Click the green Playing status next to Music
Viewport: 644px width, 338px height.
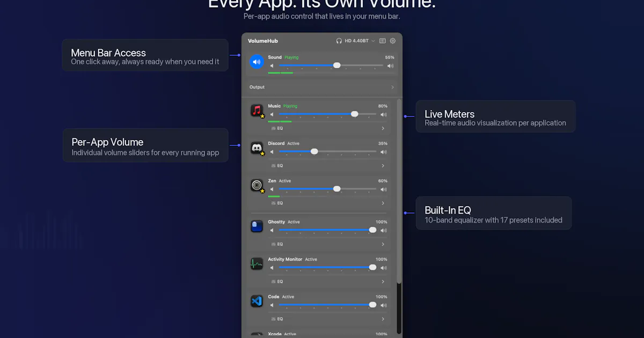coord(290,106)
